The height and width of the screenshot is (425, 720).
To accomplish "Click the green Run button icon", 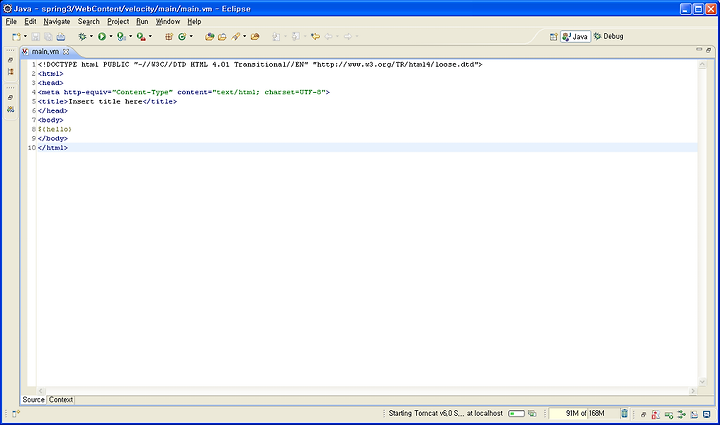I will point(102,37).
